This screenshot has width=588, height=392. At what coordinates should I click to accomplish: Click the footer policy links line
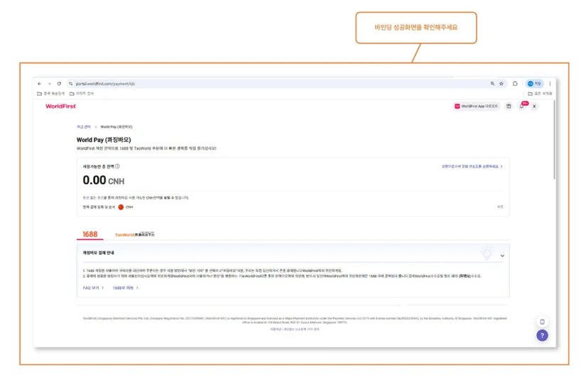pyautogui.click(x=295, y=329)
